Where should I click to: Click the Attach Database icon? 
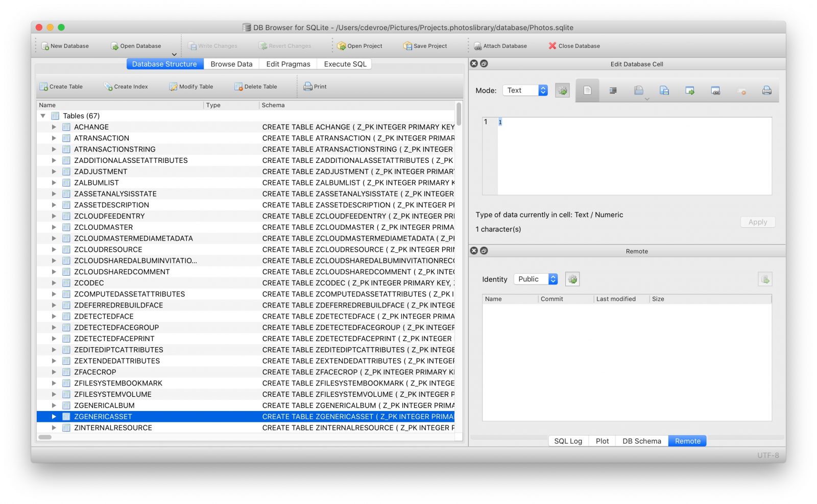[x=478, y=46]
